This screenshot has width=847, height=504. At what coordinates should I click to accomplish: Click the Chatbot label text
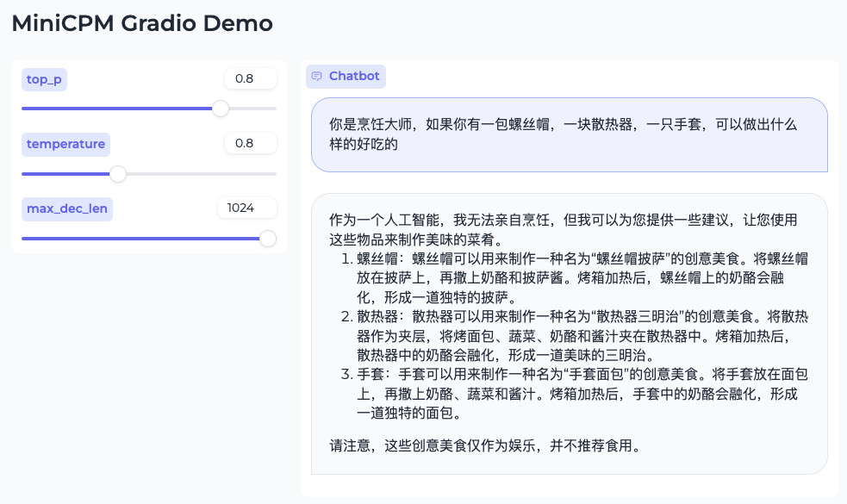point(354,76)
